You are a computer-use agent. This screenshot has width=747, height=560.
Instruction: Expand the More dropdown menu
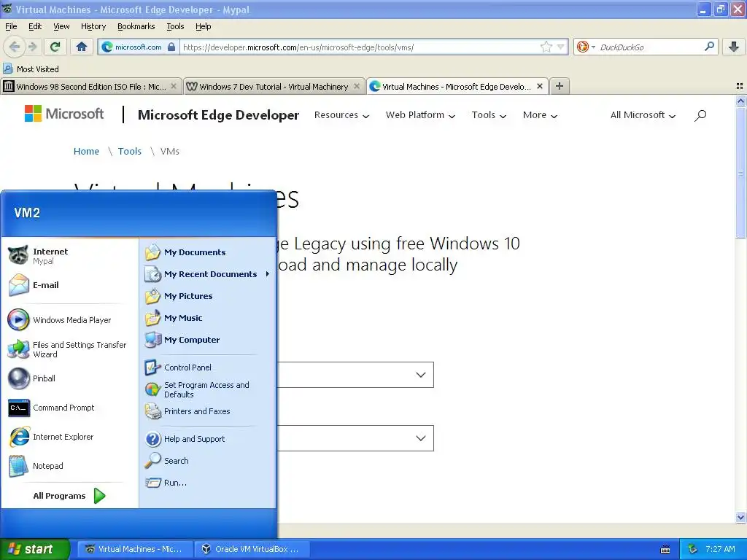540,115
